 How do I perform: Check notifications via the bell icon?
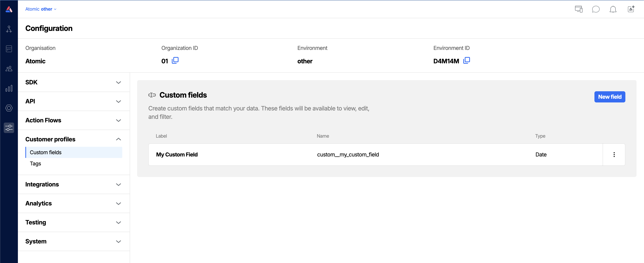click(x=613, y=9)
